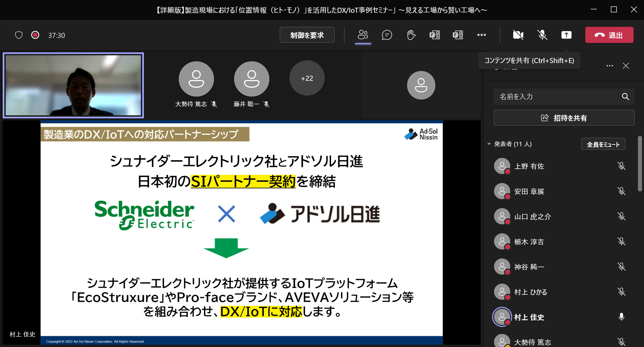Click the participants panel scrollbar

click(640, 163)
